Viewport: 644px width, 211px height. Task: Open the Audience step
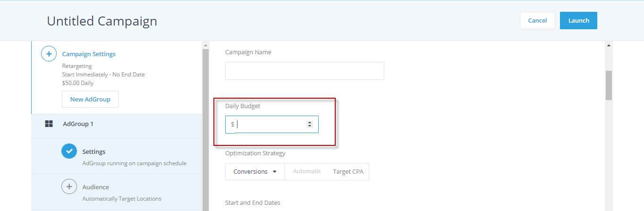[x=117, y=192]
